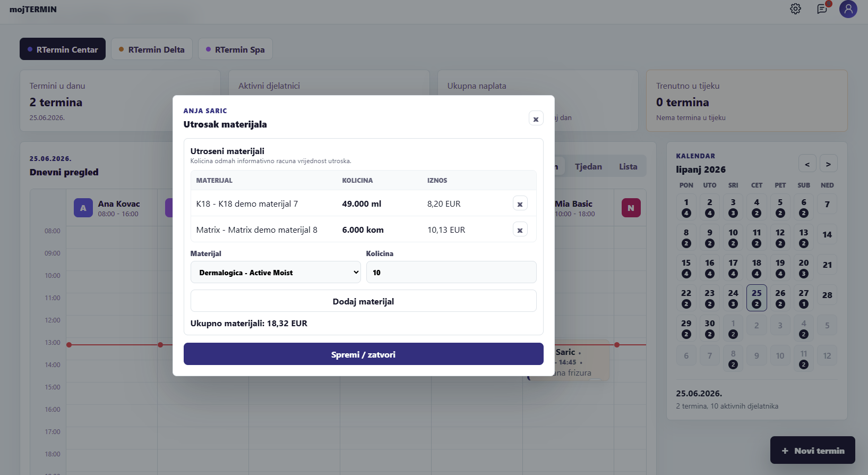Viewport: 868px width, 475px height.
Task: Click the Termini u danu card
Action: point(120,100)
